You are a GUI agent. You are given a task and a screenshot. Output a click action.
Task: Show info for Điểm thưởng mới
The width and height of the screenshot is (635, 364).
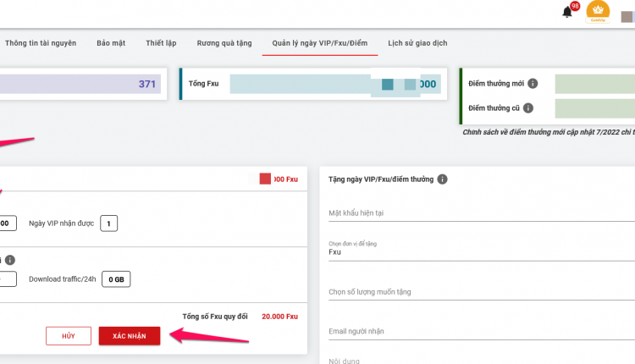click(x=533, y=84)
